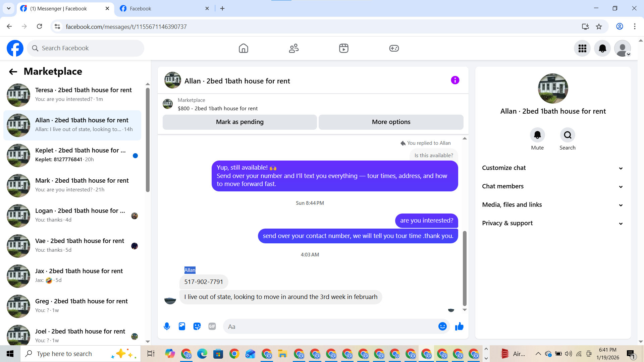Screen dimensions: 644x362
Task: Mute the conversation with Allan
Action: tap(537, 135)
